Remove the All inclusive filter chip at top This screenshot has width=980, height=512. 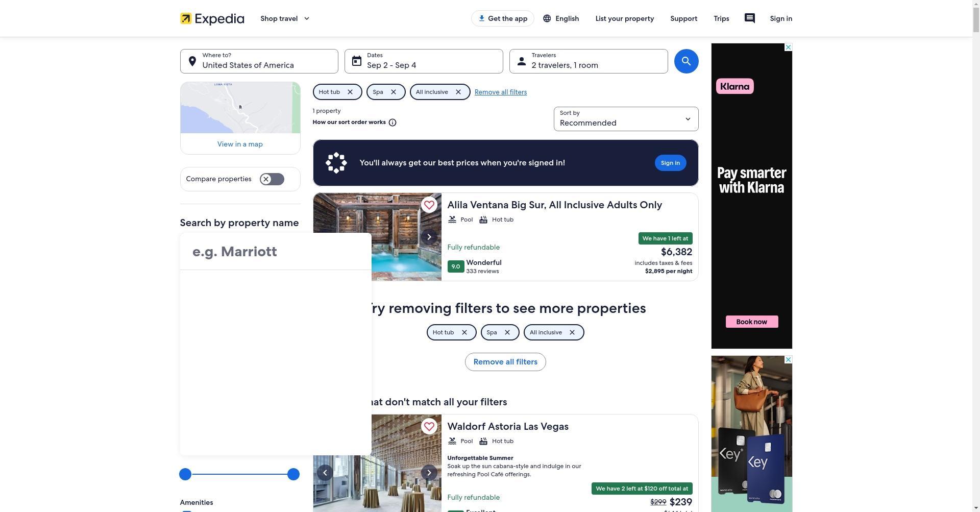tap(458, 92)
